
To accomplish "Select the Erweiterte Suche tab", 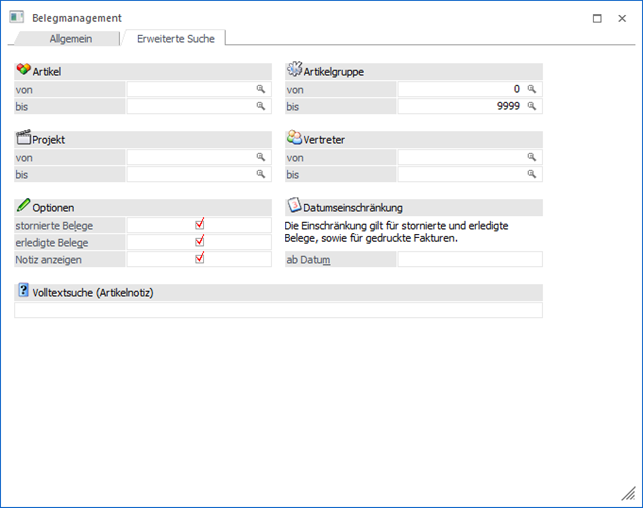I will [175, 38].
